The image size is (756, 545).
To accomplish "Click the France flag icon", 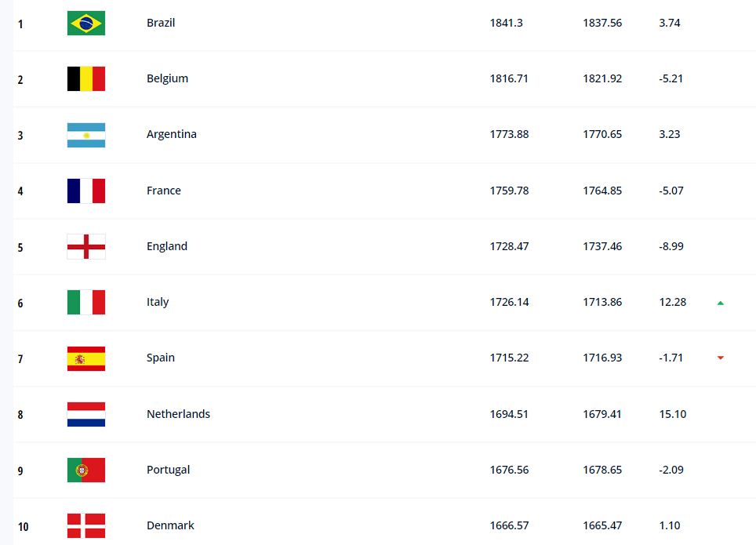I will click(86, 191).
